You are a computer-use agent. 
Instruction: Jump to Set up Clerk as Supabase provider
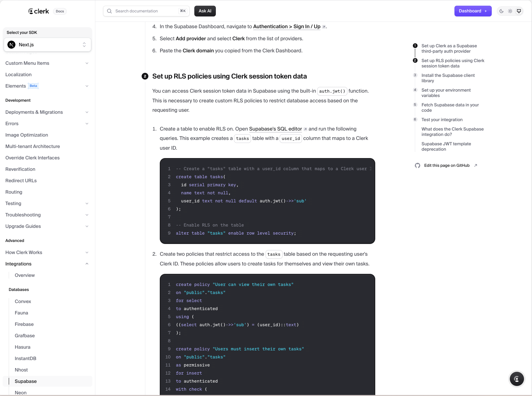tap(449, 48)
